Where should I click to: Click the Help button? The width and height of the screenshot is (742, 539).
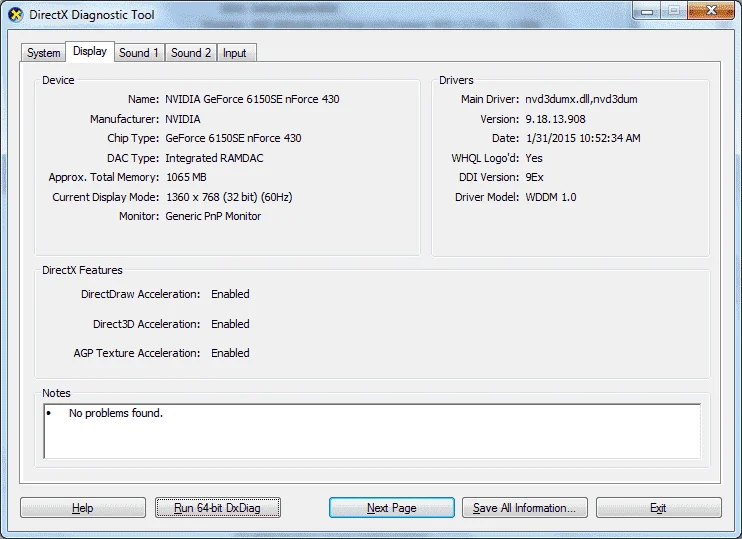coord(83,508)
